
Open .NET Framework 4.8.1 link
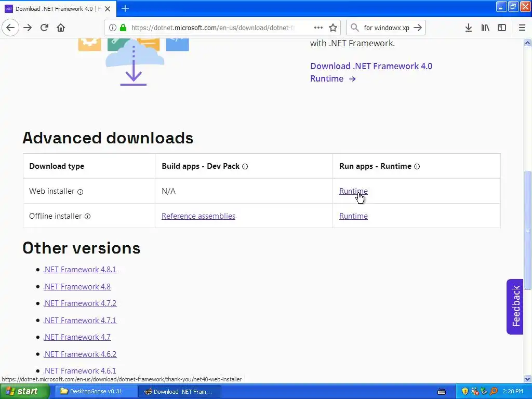(79, 270)
